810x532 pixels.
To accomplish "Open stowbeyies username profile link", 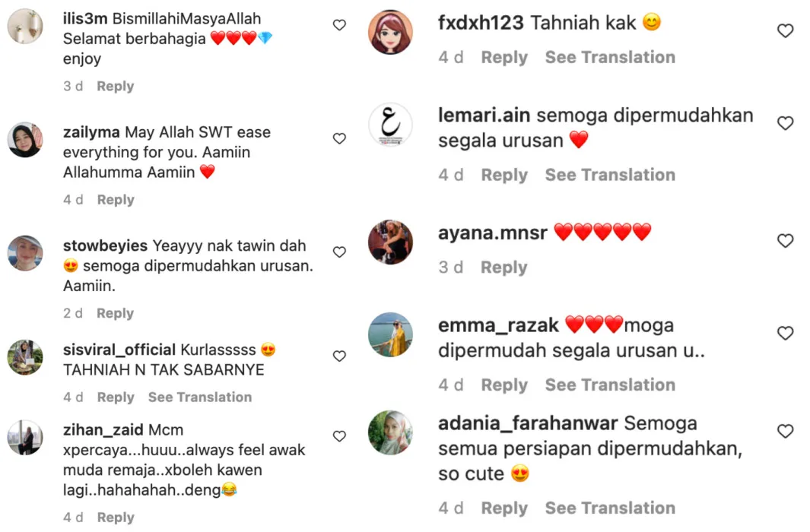I will click(x=106, y=245).
